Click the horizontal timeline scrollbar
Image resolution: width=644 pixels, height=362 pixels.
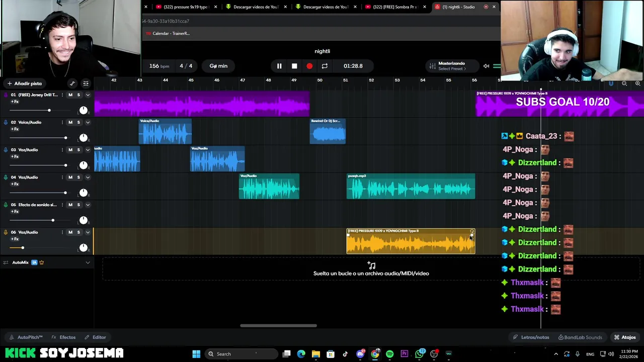tap(278, 326)
